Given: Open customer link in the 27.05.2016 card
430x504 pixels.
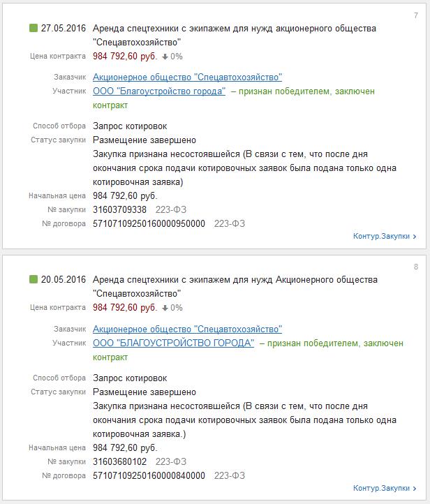Looking at the screenshot, I should (187, 77).
